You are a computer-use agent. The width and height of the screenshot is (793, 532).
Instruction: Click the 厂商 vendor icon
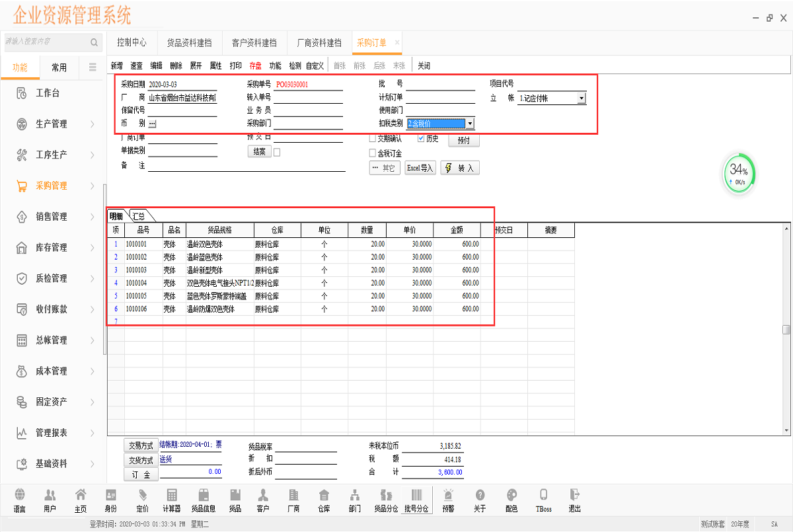tap(293, 500)
